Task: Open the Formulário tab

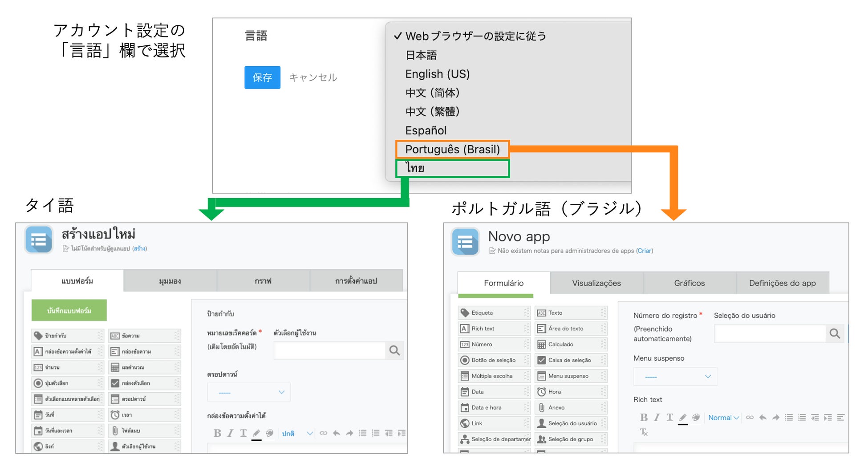Action: click(x=504, y=283)
